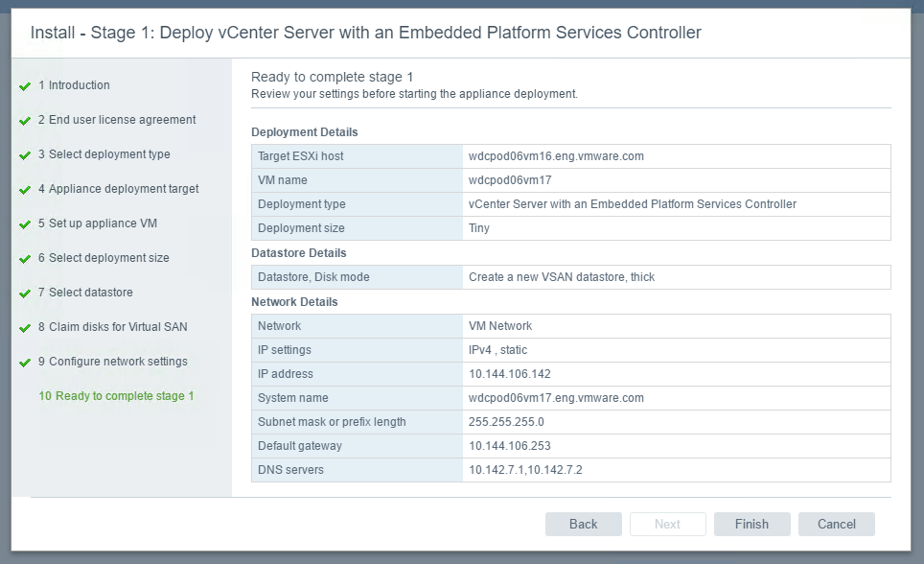Click the disabled Next button
Image resolution: width=924 pixels, height=564 pixels.
tap(668, 524)
